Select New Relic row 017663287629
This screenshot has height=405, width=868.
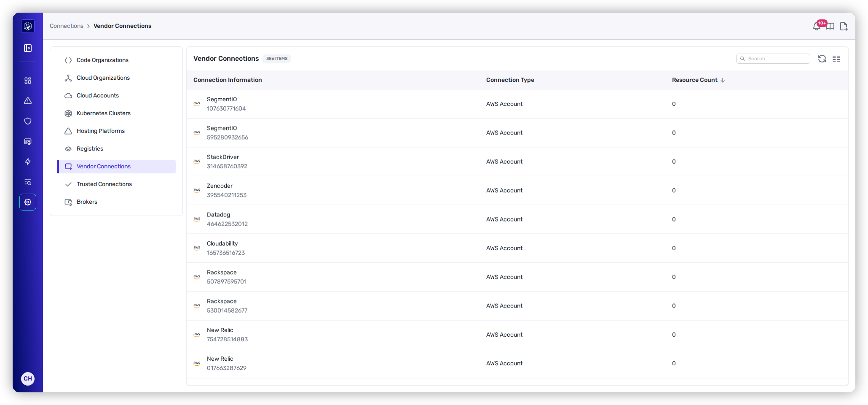point(517,364)
